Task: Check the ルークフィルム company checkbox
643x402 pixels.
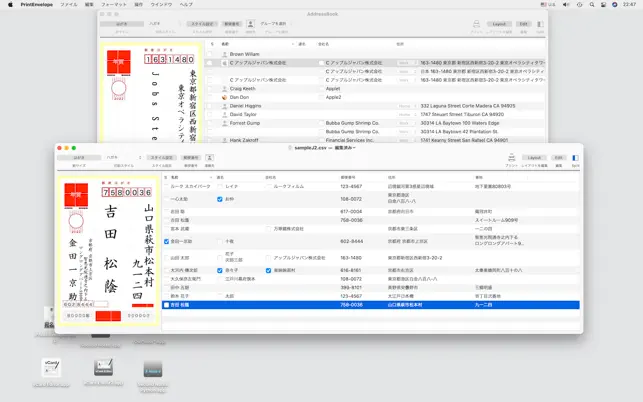Action: pyautogui.click(x=268, y=186)
